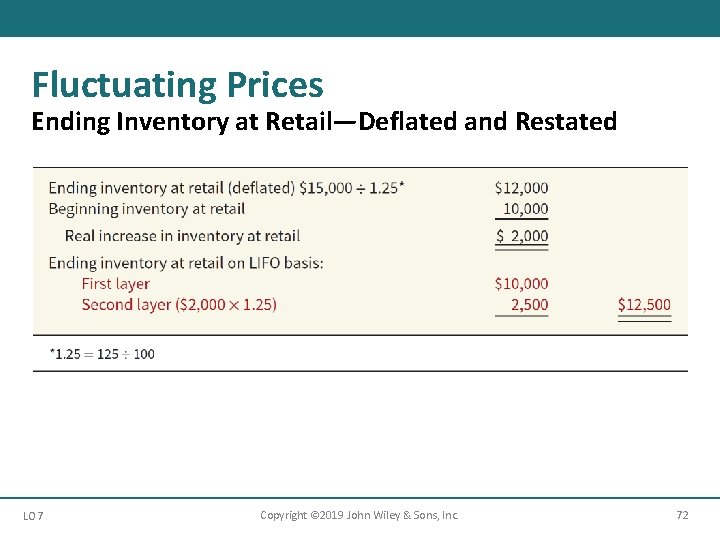
Task: Click the $12,000 deflated ending inventory value
Action: coord(521,188)
